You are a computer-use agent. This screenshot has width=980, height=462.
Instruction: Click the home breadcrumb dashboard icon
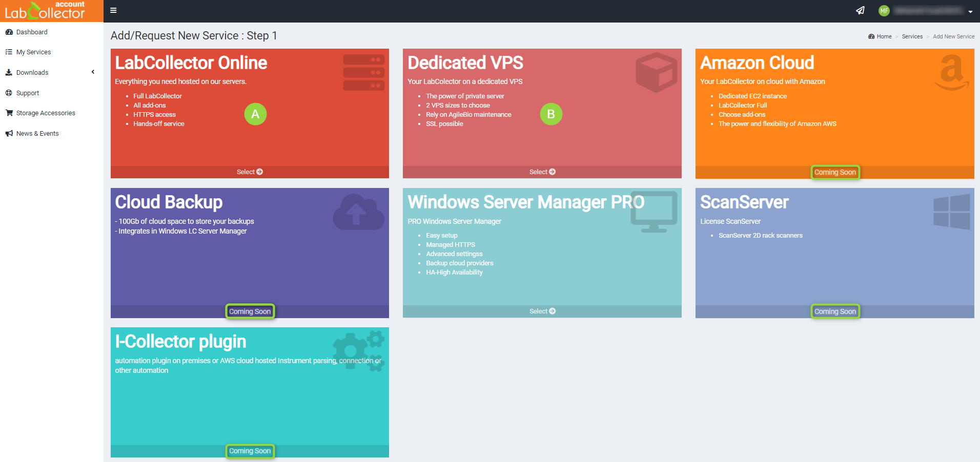point(871,36)
